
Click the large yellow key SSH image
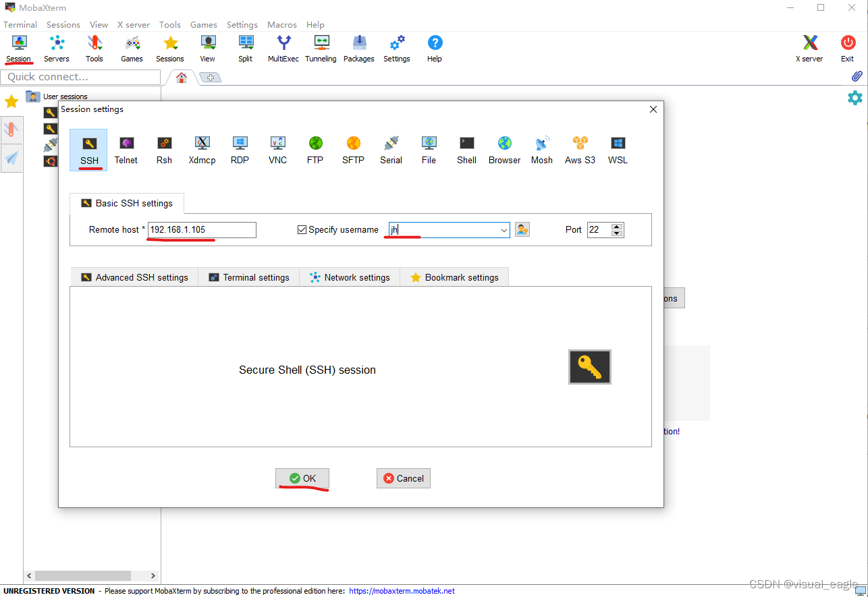tap(590, 367)
